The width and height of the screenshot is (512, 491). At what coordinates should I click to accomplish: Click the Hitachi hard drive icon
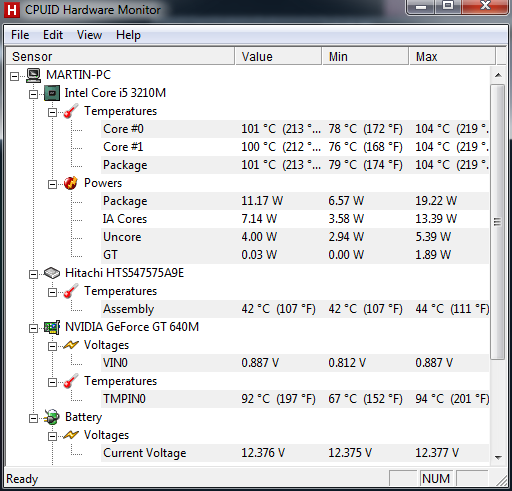(52, 273)
